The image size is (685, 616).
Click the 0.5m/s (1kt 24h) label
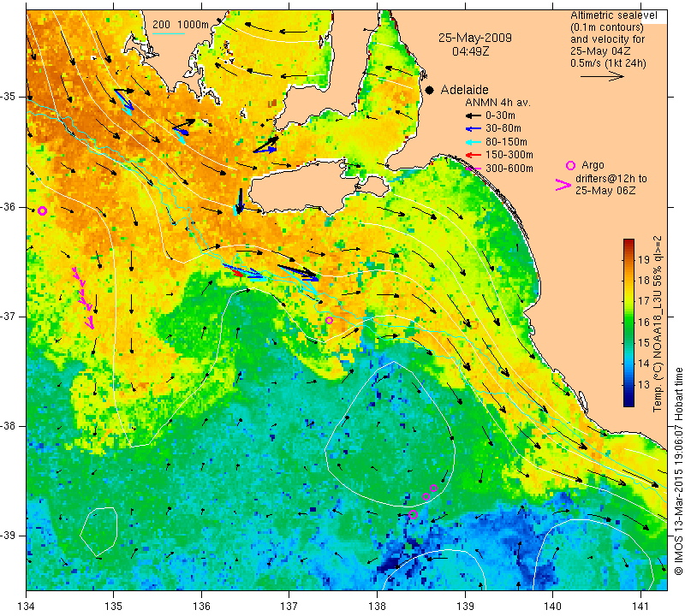pyautogui.click(x=608, y=62)
